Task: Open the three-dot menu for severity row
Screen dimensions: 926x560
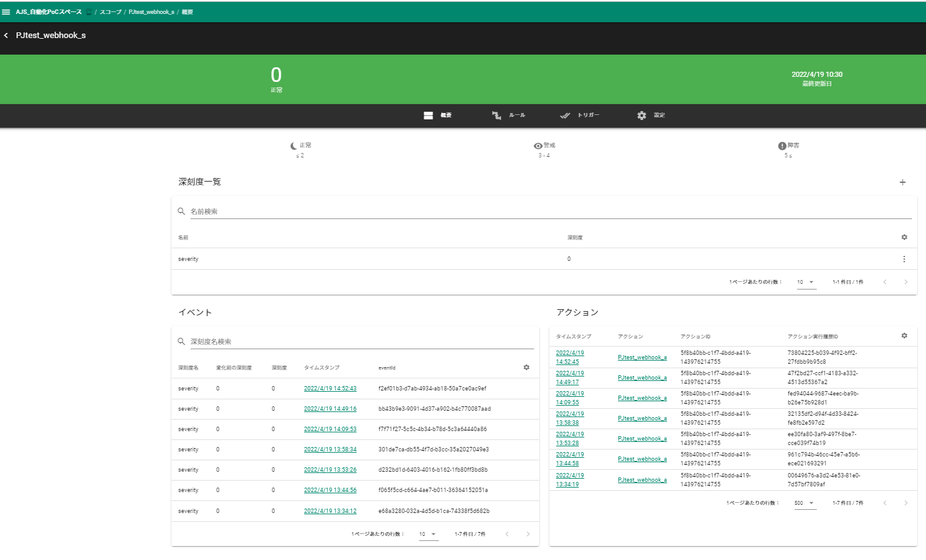Action: 904,259
